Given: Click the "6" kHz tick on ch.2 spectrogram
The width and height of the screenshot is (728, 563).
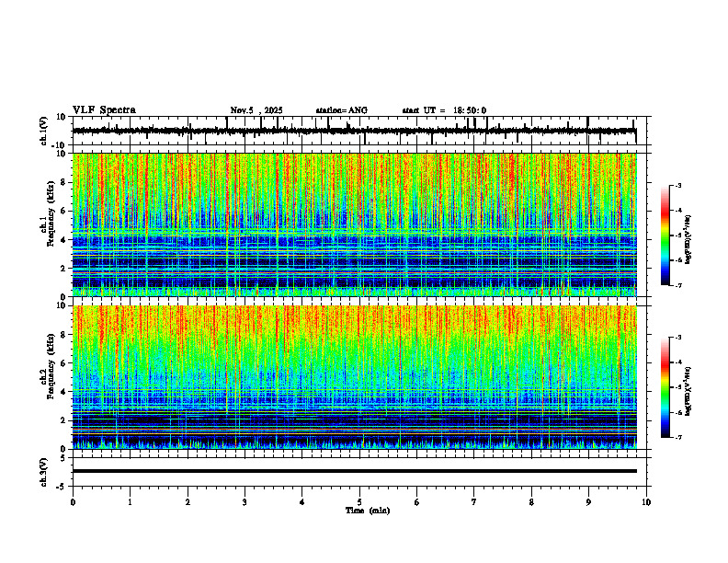Looking at the screenshot, I should click(x=63, y=363).
